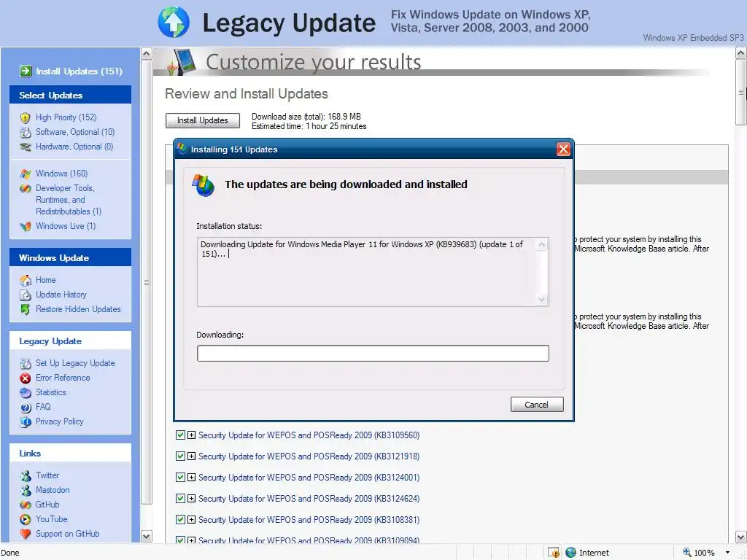This screenshot has height=560, width=747.
Task: Open Developer Tools, Runtimes, and Redistributables link
Action: 68,200
